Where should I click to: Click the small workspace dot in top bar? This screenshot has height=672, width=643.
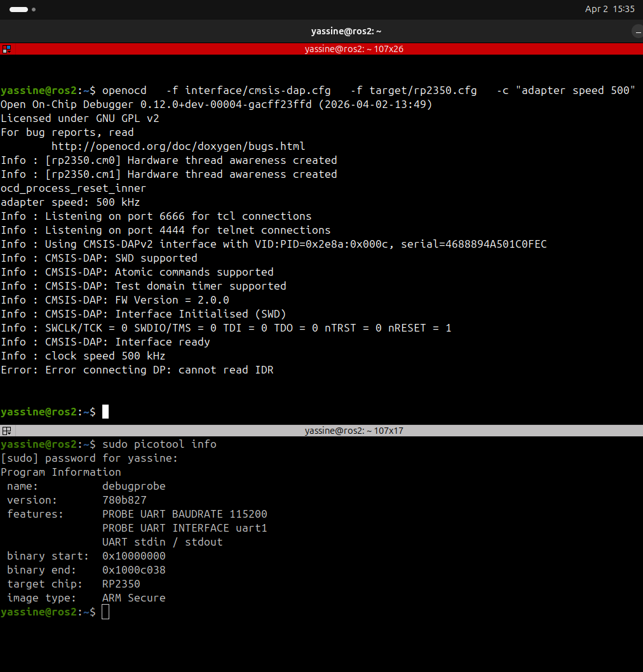click(x=33, y=10)
